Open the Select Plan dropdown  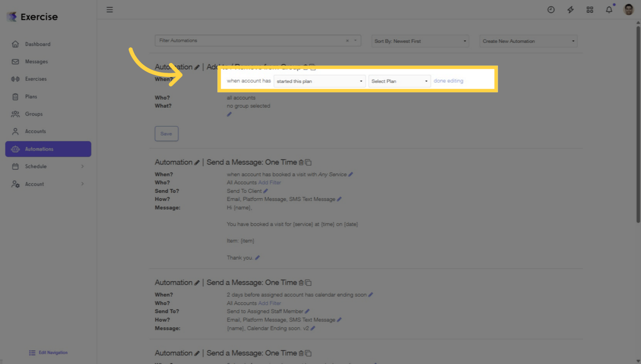tap(399, 81)
